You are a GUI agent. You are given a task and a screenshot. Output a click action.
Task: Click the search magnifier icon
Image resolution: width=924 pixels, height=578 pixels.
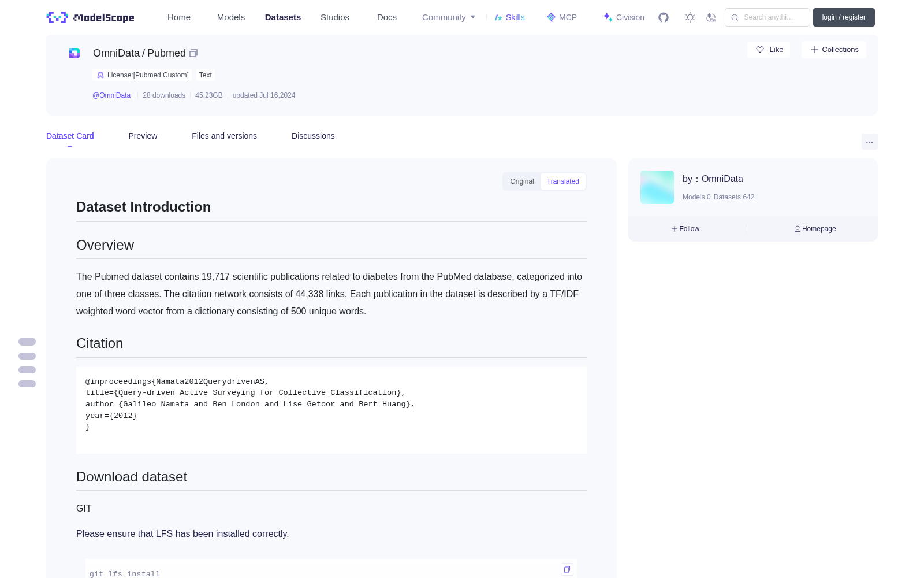[735, 17]
